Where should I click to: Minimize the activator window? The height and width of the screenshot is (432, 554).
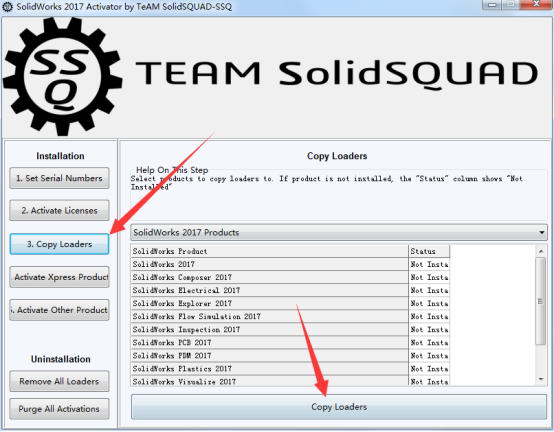493,5
